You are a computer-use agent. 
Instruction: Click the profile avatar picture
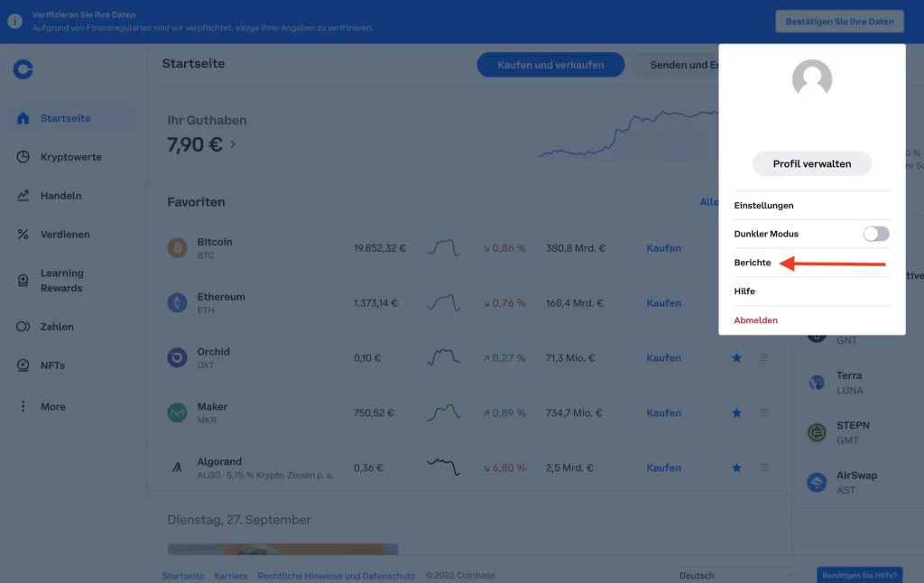(x=811, y=79)
